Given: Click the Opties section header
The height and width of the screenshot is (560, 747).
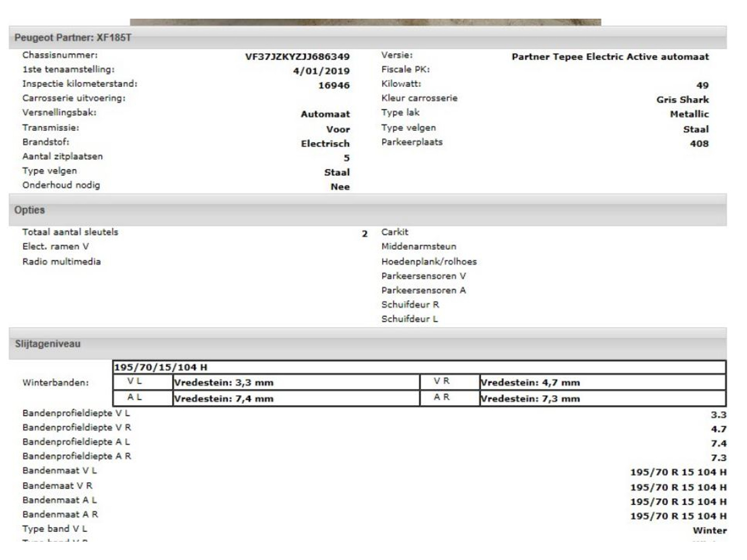Looking at the screenshot, I should click(368, 210).
